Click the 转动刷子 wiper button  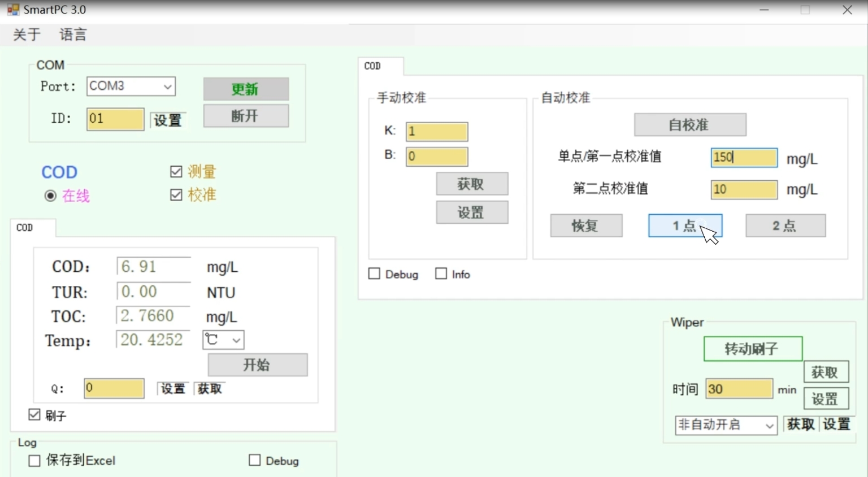pyautogui.click(x=752, y=349)
